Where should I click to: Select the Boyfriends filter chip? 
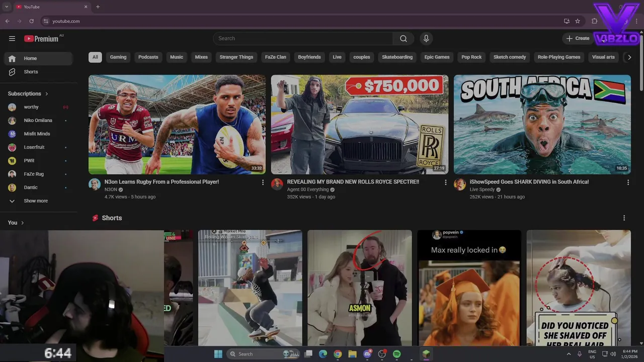(309, 57)
